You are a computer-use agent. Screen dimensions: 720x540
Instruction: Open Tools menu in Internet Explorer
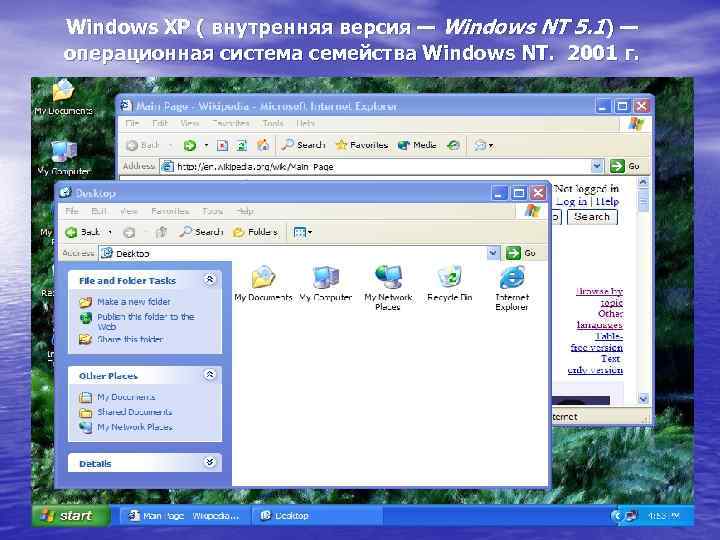273,123
